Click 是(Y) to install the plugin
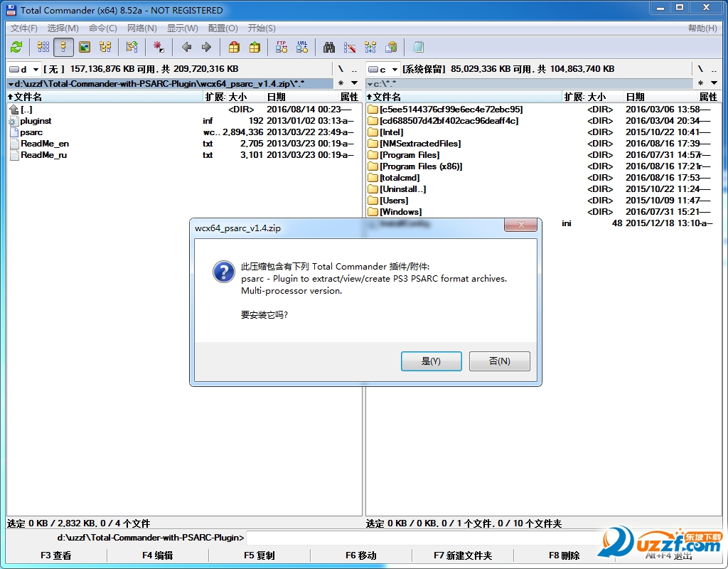This screenshot has height=569, width=728. [x=432, y=361]
